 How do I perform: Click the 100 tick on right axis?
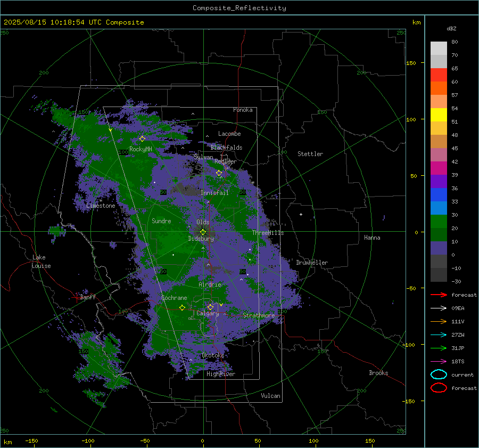click(411, 119)
